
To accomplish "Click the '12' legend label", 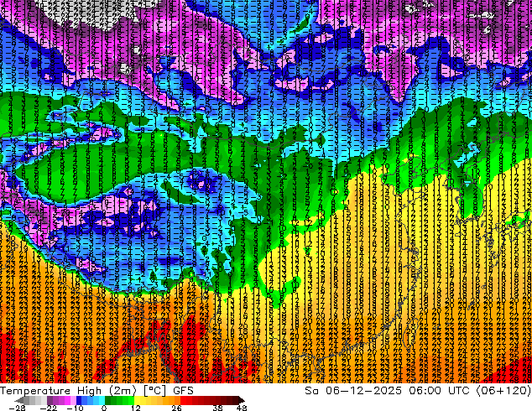I will pos(136,408).
